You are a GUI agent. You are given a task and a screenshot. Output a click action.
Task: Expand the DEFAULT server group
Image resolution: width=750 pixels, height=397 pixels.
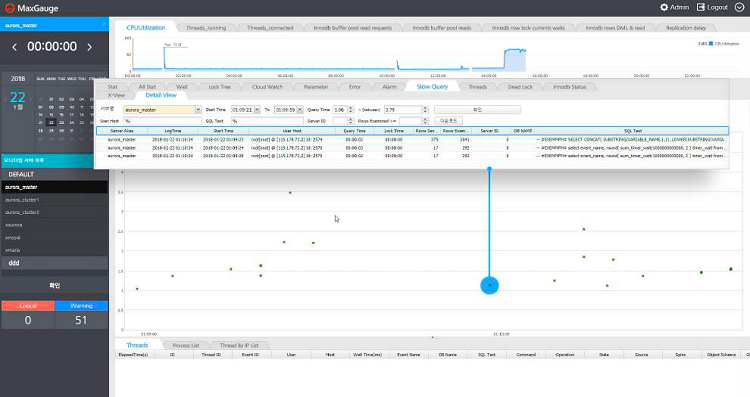click(55, 174)
